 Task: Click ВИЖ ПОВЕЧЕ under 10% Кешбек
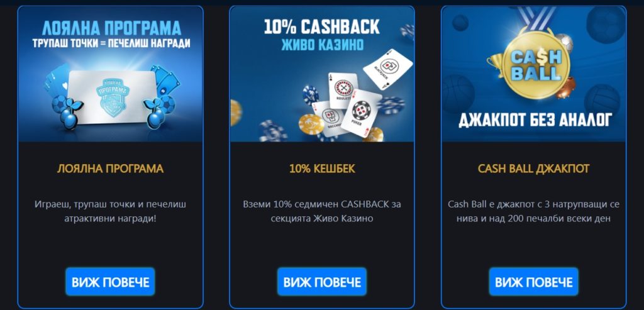click(322, 282)
